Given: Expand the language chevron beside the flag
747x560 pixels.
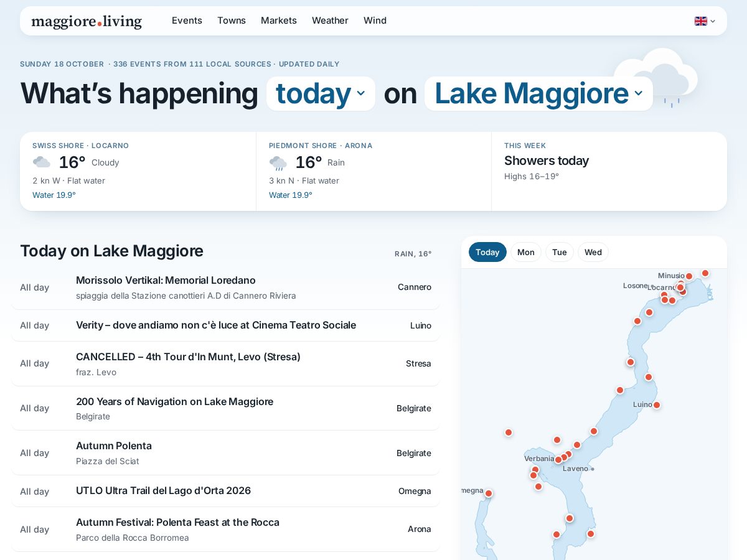Looking at the screenshot, I should [713, 21].
